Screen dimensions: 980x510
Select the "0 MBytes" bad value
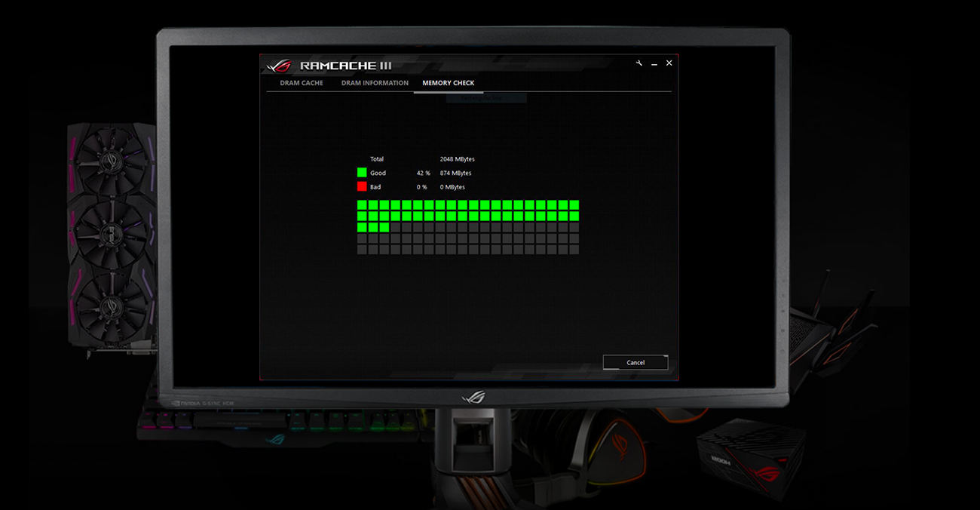453,187
